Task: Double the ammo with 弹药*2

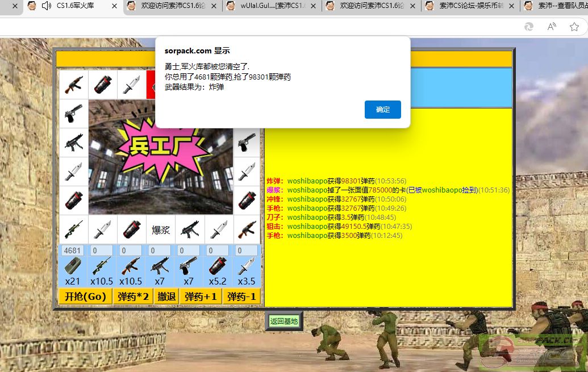Action: (x=133, y=296)
